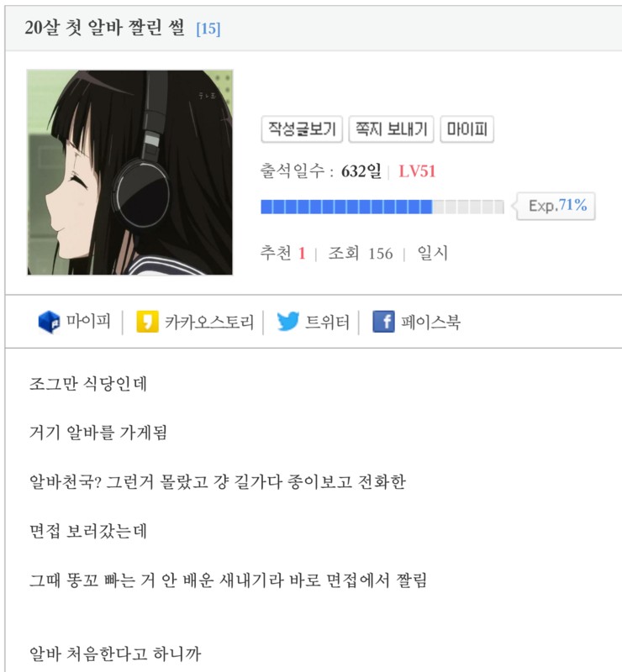Screen dimensions: 622x672
Task: Open the comment count [15] link
Action: 208,29
